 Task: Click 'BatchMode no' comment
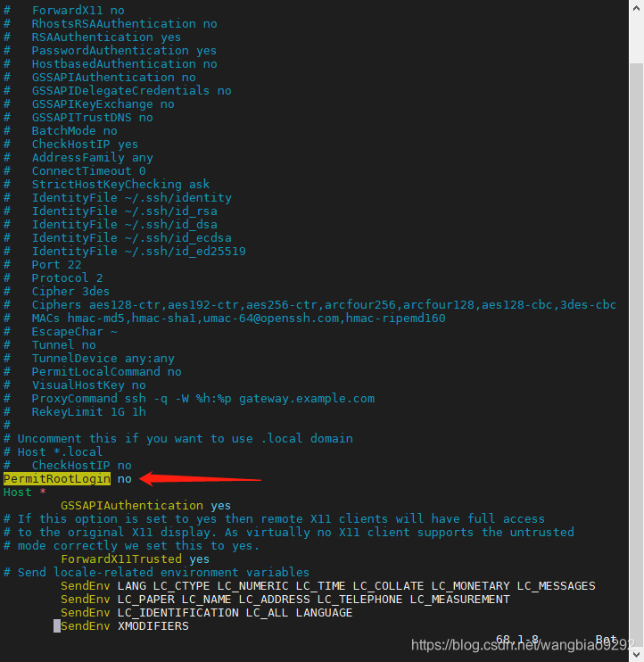[x=61, y=130]
